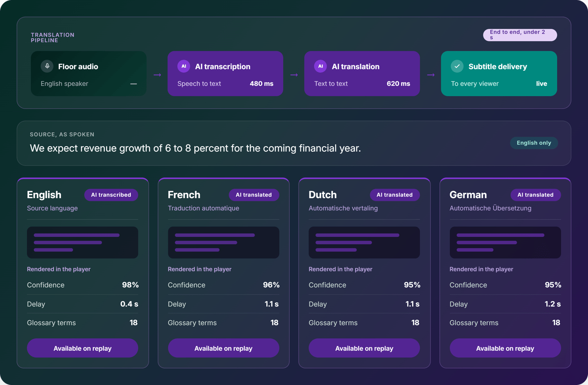Click the AI badge on AI translation
The width and height of the screenshot is (588, 385).
click(321, 66)
